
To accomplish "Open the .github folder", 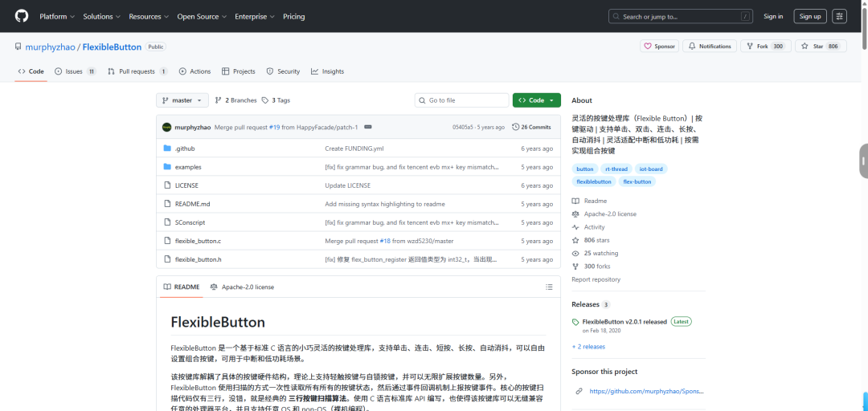I will click(185, 149).
